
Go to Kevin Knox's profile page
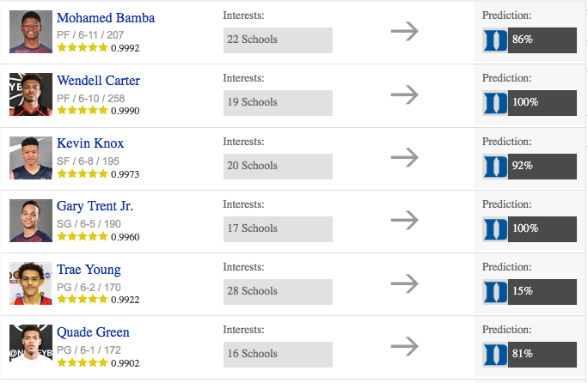pyautogui.click(x=89, y=143)
